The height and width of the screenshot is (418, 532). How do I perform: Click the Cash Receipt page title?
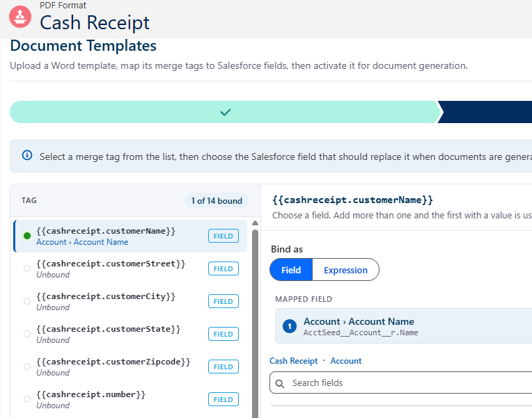pyautogui.click(x=95, y=23)
